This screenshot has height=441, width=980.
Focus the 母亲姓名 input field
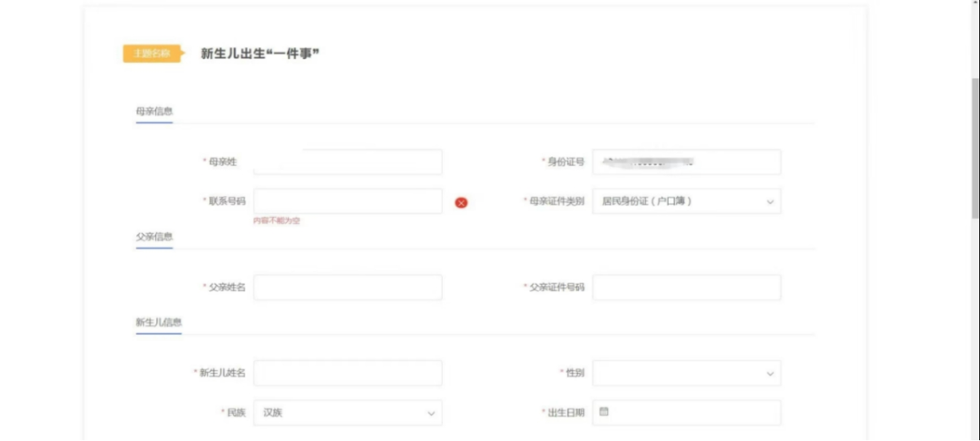[x=348, y=162]
